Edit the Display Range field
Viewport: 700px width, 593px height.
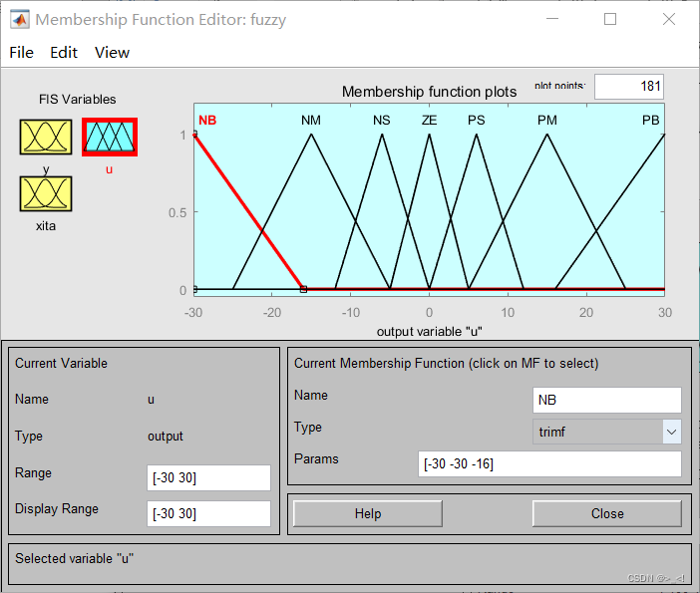208,513
